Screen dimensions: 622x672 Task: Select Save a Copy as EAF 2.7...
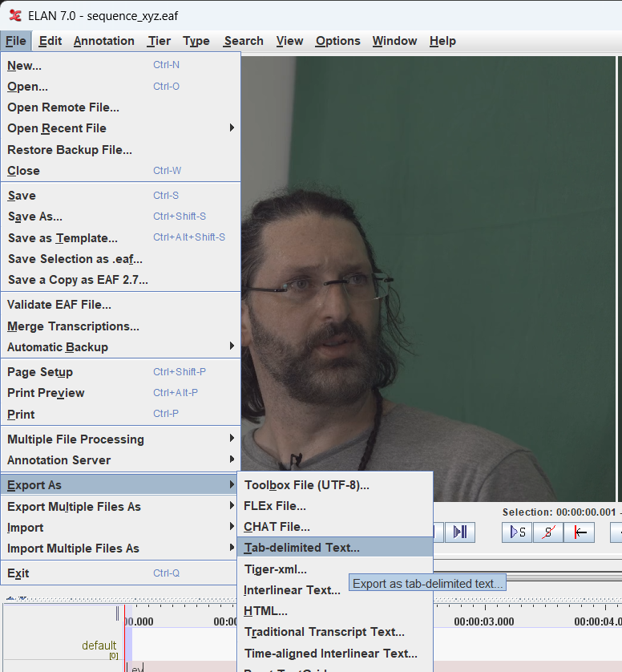(120, 280)
